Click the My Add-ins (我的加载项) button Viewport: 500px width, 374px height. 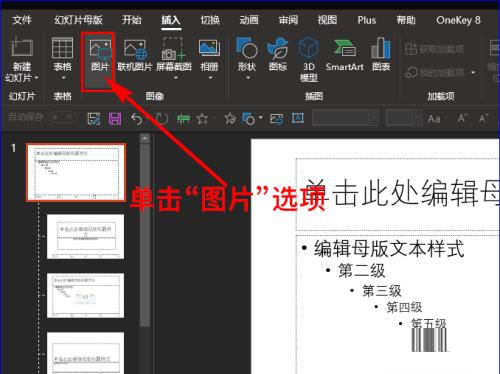click(x=434, y=72)
